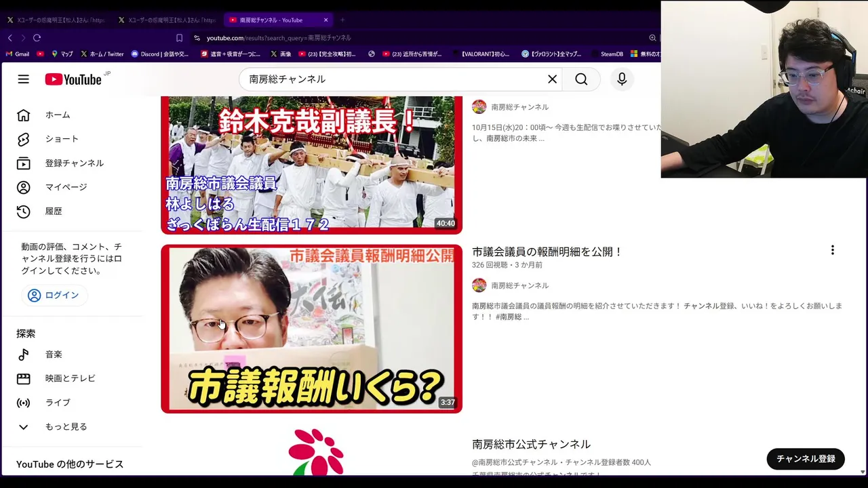Viewport: 868px width, 488px height.
Task: Open 登録チャンネル in the sidebar
Action: (73, 163)
